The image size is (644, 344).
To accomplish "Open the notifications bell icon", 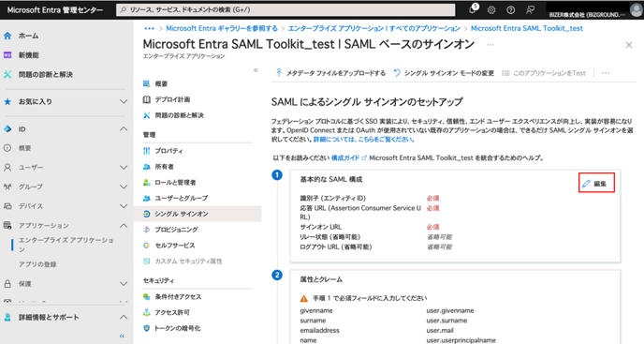I will (x=473, y=10).
